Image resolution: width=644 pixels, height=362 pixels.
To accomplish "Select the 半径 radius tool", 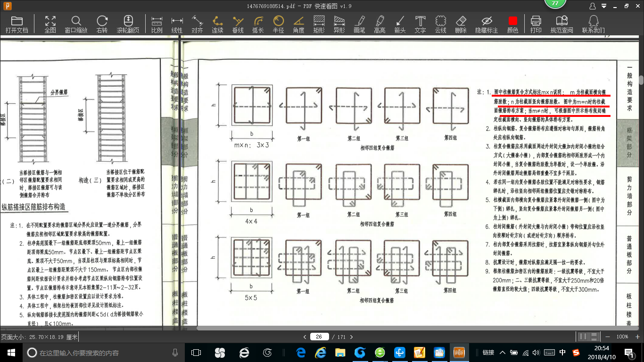I will point(278,24).
